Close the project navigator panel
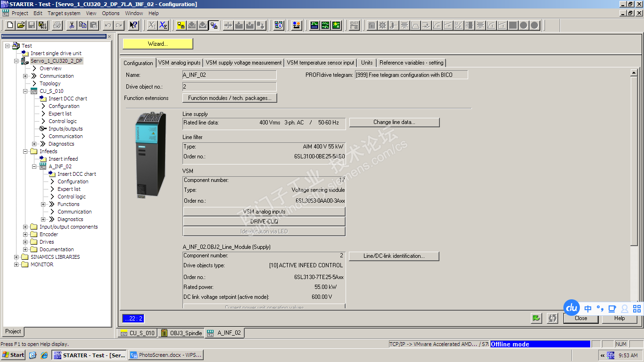 point(109,36)
